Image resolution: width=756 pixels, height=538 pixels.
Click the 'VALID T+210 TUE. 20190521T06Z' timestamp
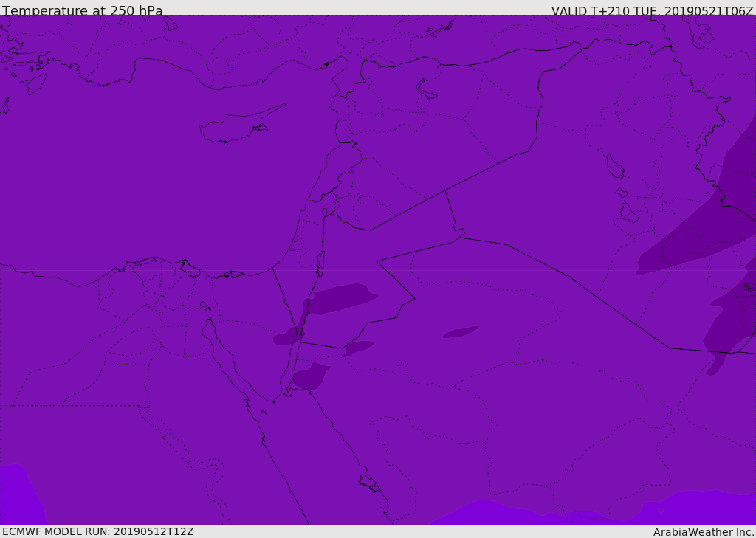(x=653, y=10)
